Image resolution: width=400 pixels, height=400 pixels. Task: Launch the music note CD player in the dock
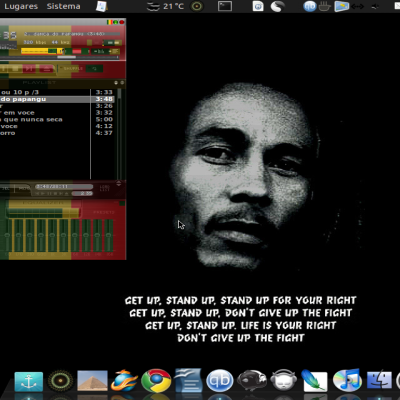tap(347, 380)
